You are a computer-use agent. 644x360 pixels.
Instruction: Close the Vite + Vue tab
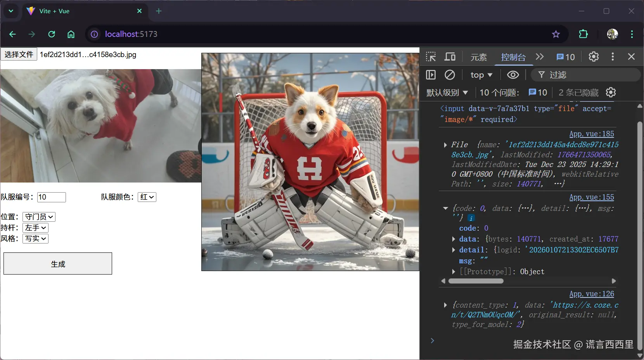[x=140, y=11]
